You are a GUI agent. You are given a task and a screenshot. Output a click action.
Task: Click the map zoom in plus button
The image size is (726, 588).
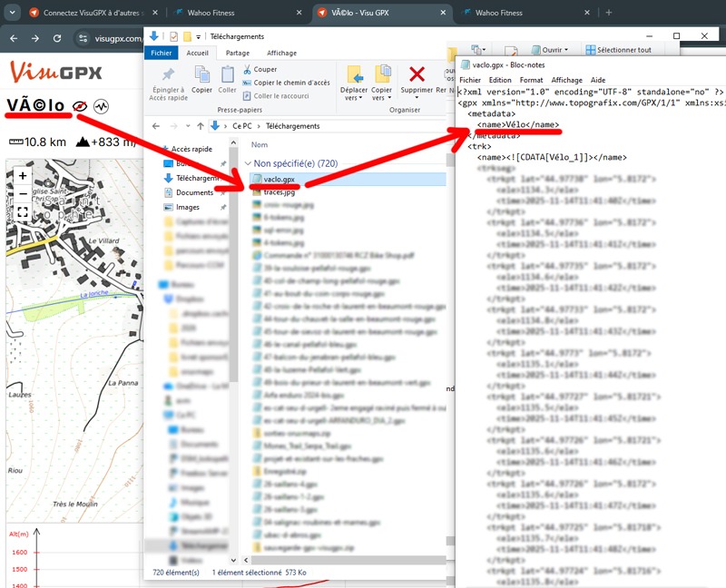point(23,176)
